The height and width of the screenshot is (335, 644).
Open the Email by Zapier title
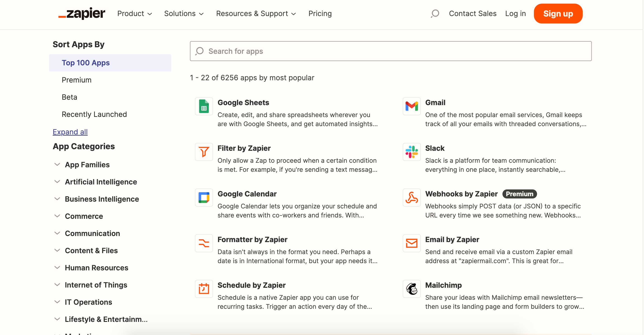(x=452, y=240)
